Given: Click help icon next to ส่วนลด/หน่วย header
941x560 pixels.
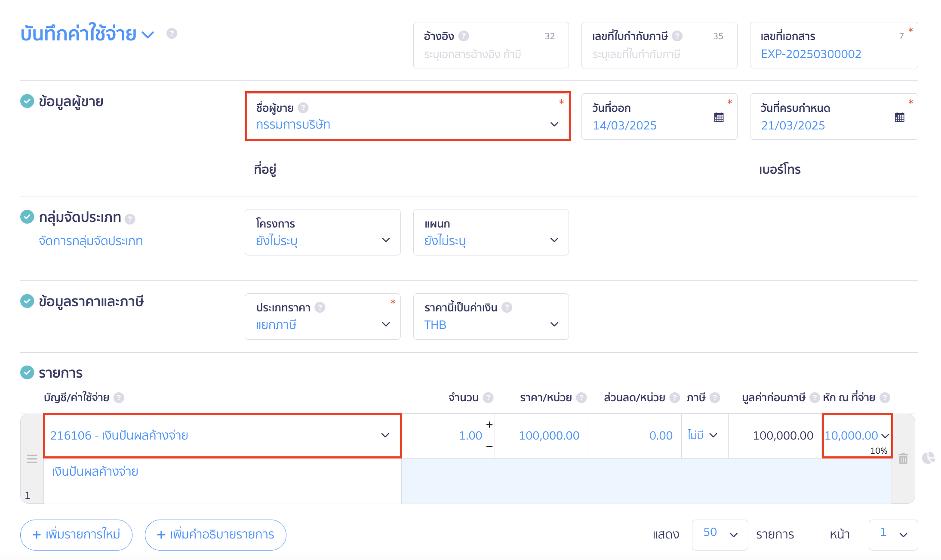Looking at the screenshot, I should [x=675, y=398].
